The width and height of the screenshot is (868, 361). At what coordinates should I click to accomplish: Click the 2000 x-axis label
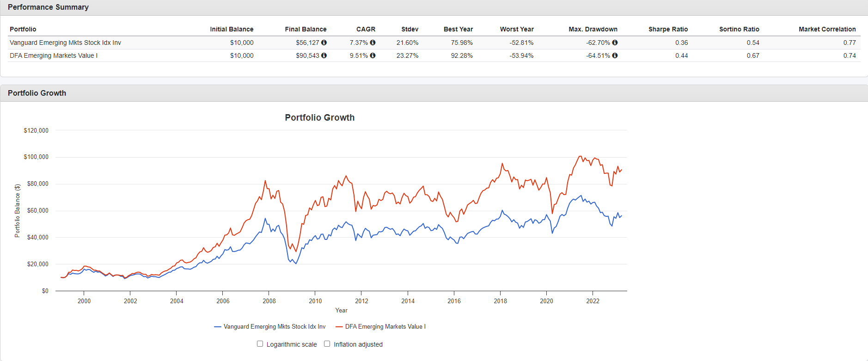coord(84,301)
